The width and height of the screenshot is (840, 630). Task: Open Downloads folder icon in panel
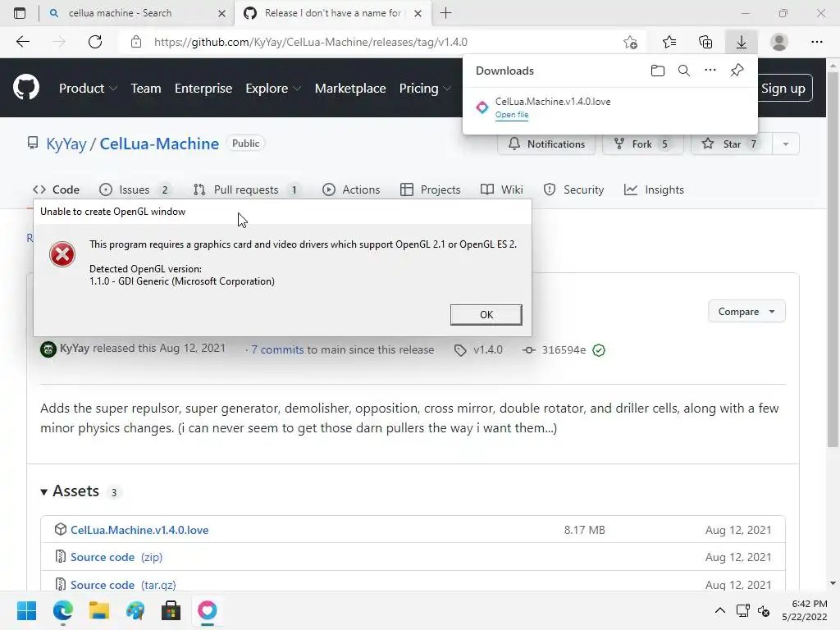[657, 71]
